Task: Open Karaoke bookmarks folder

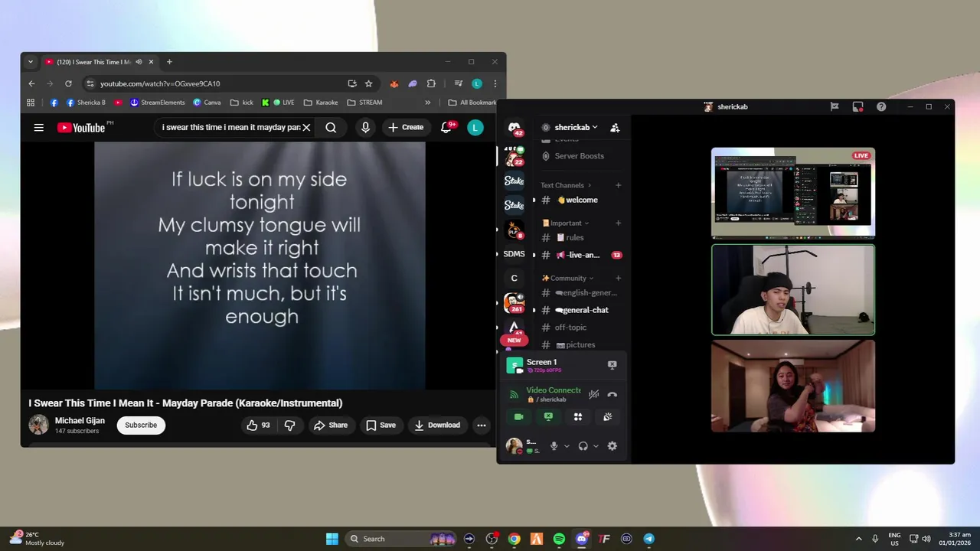Action: (x=321, y=103)
